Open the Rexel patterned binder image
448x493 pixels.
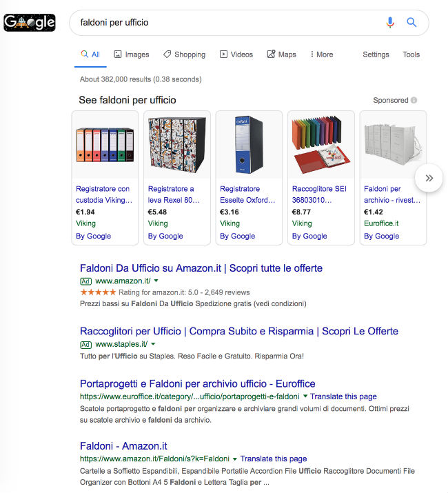point(177,145)
